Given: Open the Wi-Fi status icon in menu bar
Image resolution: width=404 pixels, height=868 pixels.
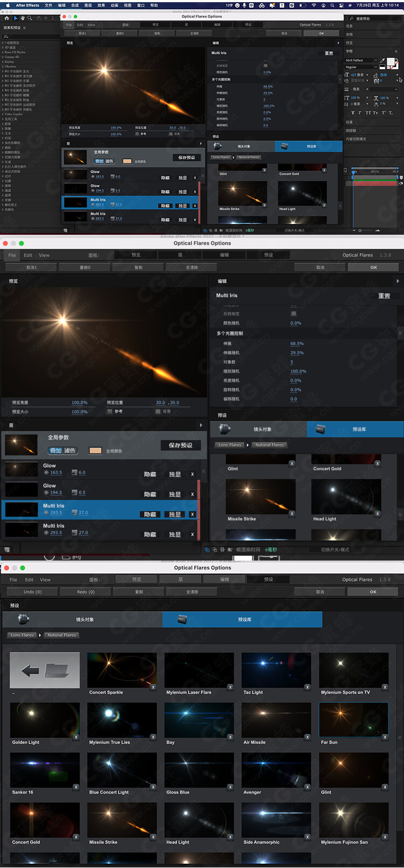Looking at the screenshot, I should 314,5.
